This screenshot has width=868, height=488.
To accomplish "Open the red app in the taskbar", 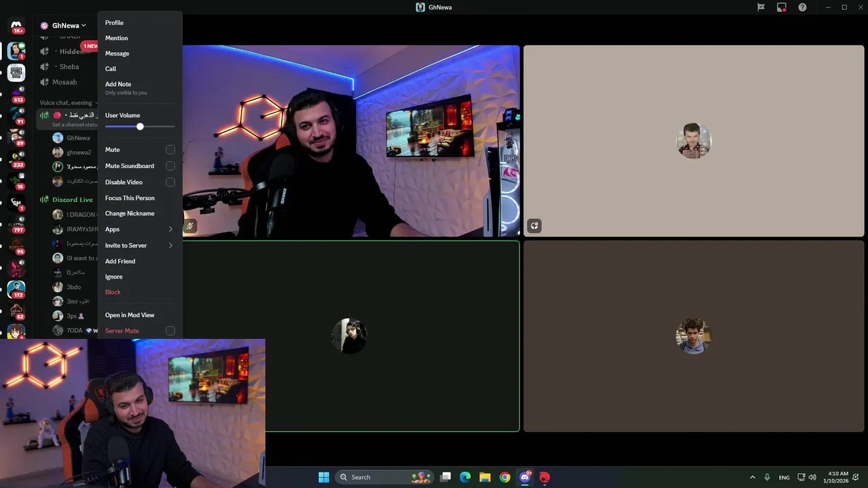I will click(544, 477).
